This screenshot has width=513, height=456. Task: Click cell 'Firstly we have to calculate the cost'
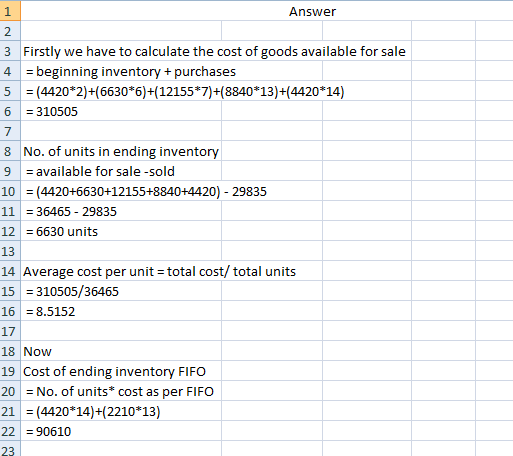(214, 51)
